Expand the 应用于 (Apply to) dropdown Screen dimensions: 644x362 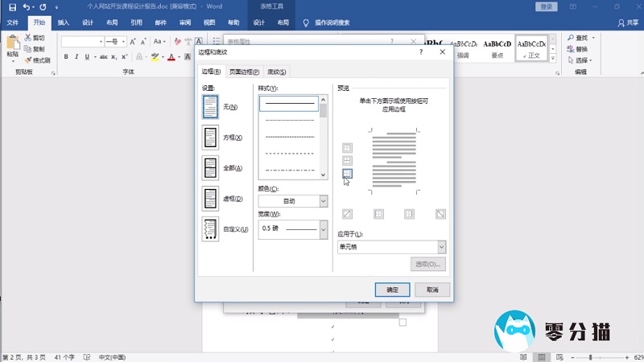[x=391, y=247]
